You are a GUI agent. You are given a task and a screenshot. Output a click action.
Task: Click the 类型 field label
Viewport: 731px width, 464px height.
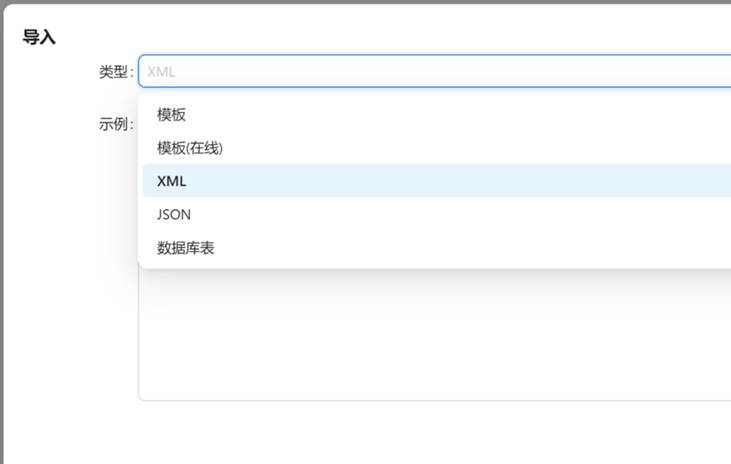(114, 72)
